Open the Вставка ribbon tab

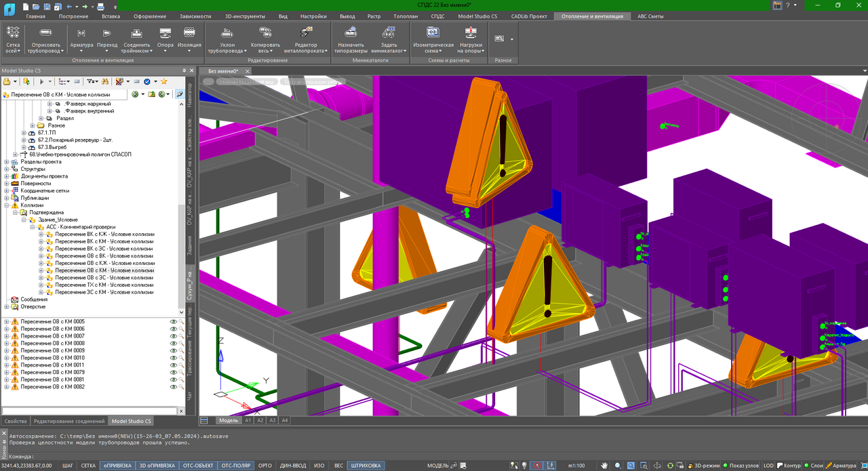tap(111, 16)
